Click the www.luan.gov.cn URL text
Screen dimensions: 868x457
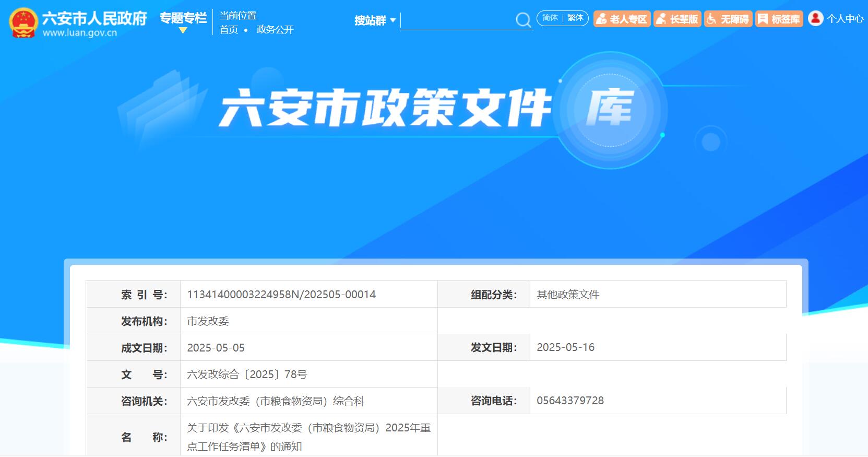[x=80, y=33]
